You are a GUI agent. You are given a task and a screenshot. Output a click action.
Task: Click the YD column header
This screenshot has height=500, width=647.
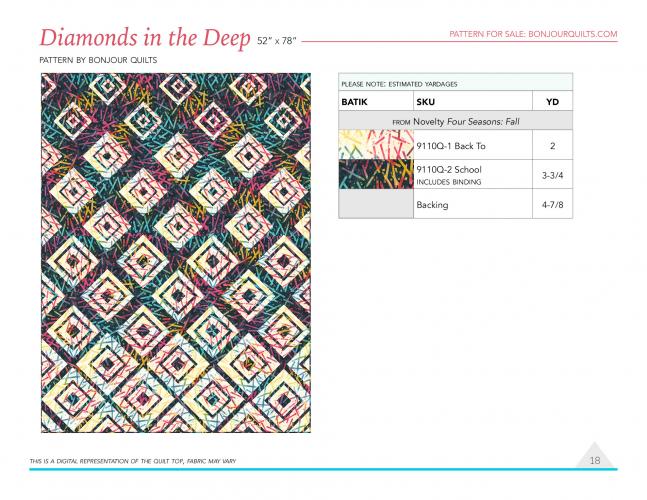(552, 102)
